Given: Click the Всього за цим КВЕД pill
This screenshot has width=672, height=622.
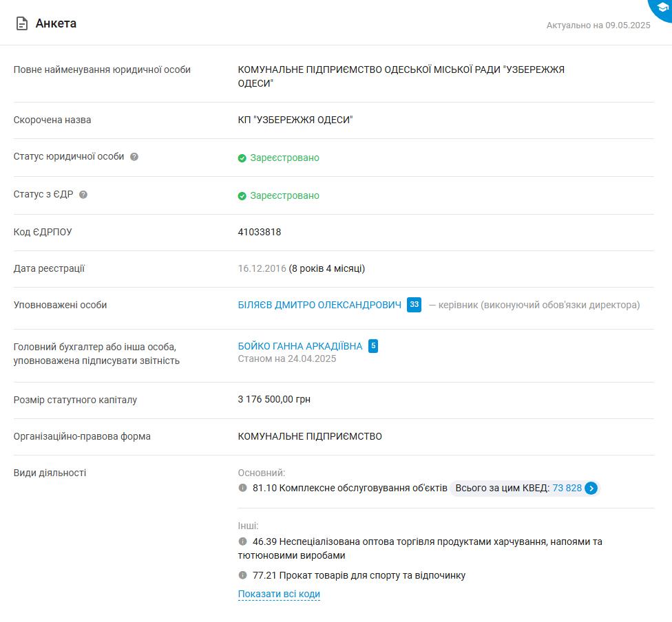Looking at the screenshot, I should coord(525,488).
